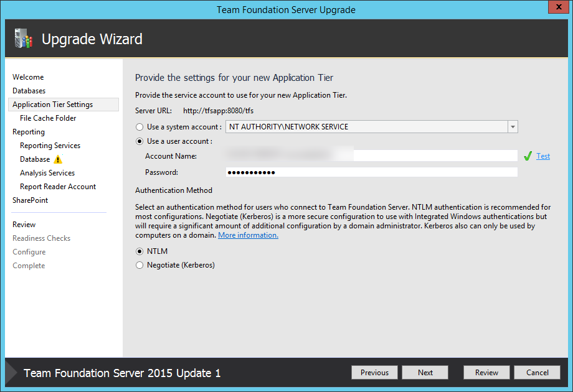Select the Use a system account option
Screen dimensions: 573x392
point(139,126)
